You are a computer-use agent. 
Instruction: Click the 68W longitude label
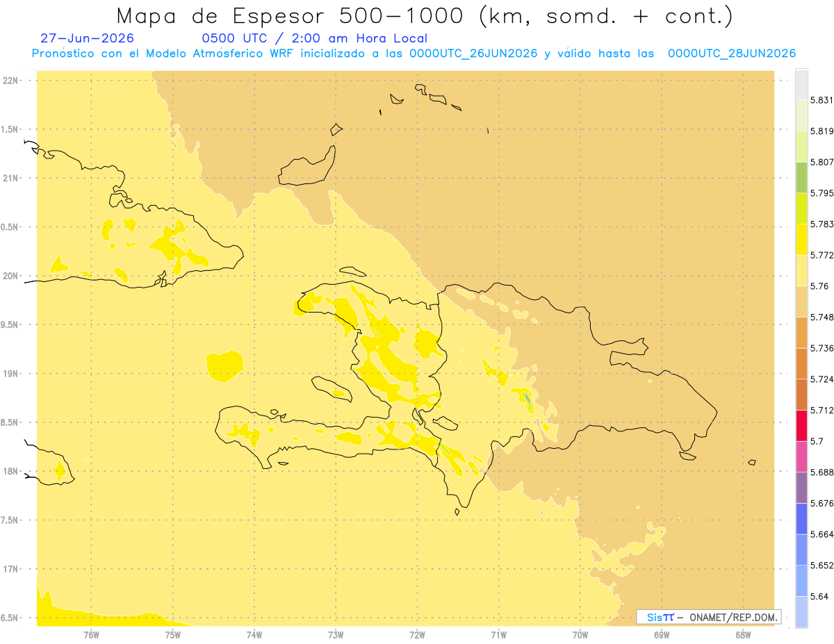click(x=743, y=636)
